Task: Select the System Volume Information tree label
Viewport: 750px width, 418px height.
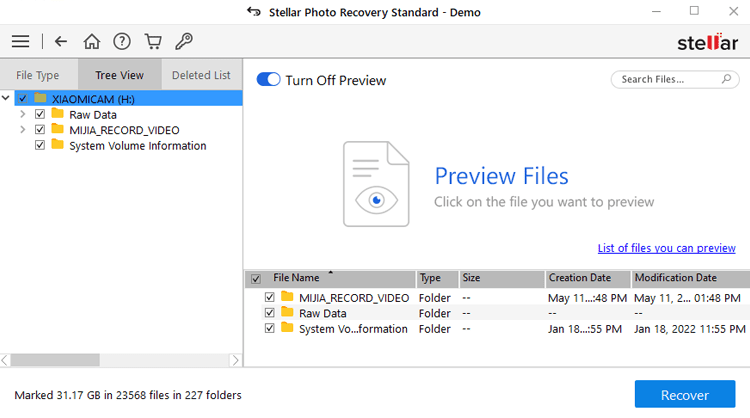Action: (x=138, y=146)
